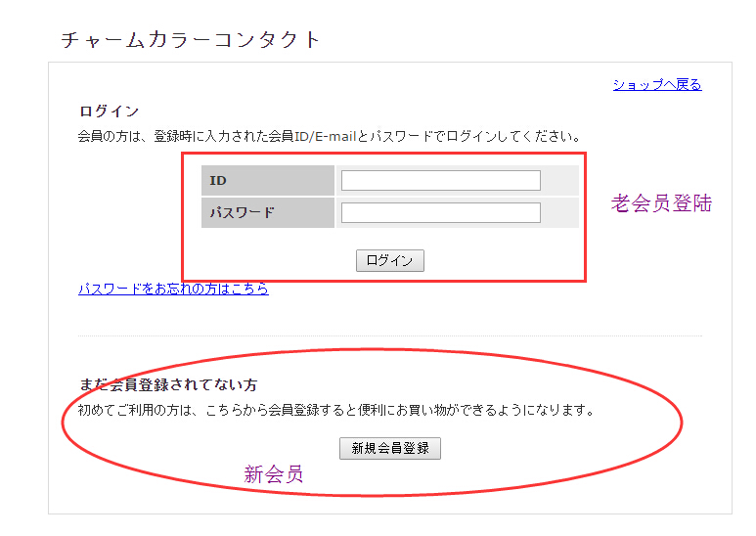Viewport: 756px width, 536px height.
Task: Click the チャームカラーコンタクト page title
Action: click(x=191, y=40)
